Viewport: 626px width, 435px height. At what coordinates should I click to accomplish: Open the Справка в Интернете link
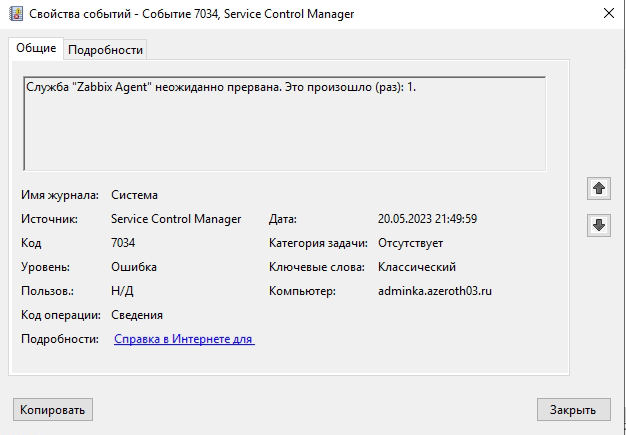(184, 340)
